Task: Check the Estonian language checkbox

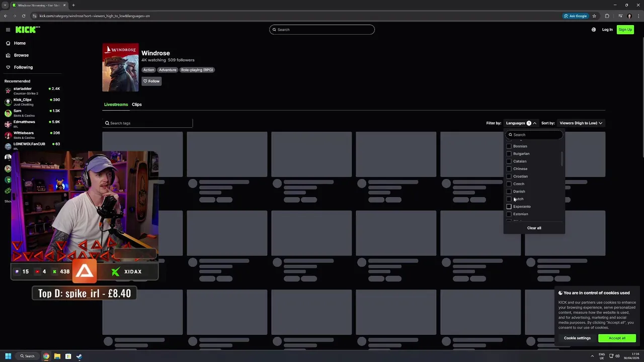Action: coord(509,214)
